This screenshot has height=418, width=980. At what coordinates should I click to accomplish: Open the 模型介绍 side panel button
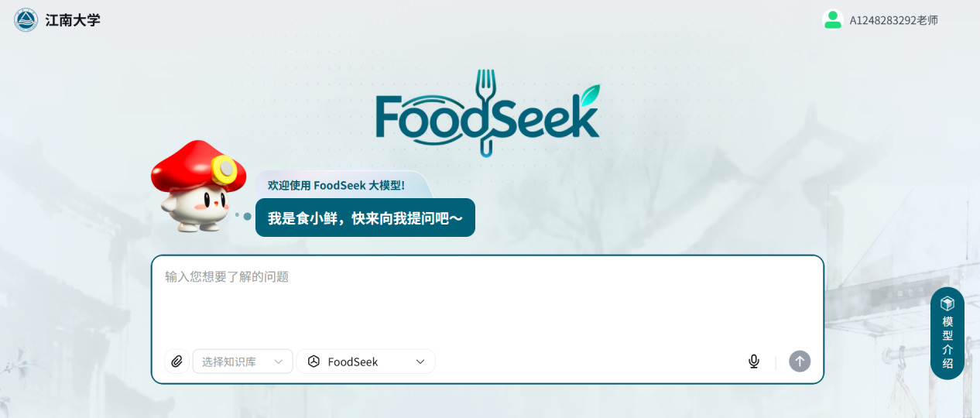click(947, 334)
